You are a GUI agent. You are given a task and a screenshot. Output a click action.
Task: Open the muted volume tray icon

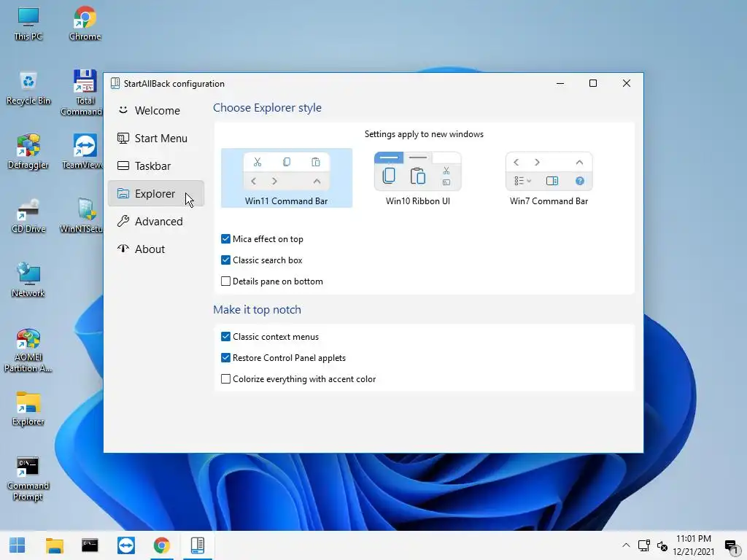click(x=662, y=545)
